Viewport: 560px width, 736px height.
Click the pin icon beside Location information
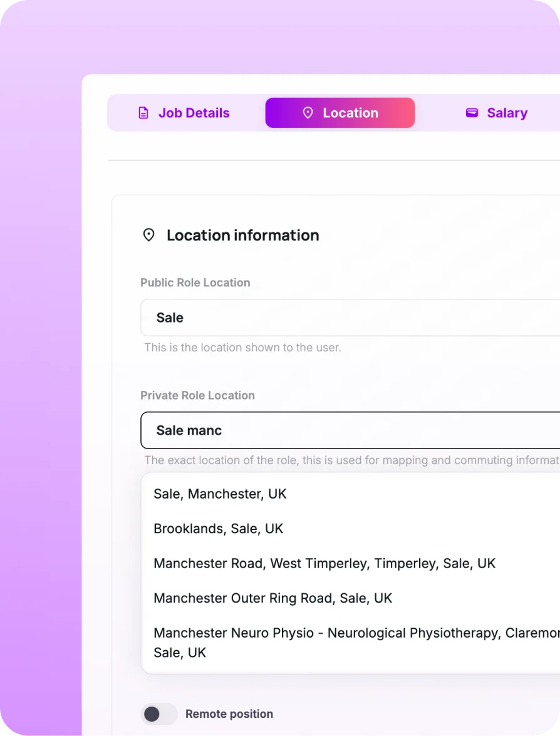tap(148, 236)
